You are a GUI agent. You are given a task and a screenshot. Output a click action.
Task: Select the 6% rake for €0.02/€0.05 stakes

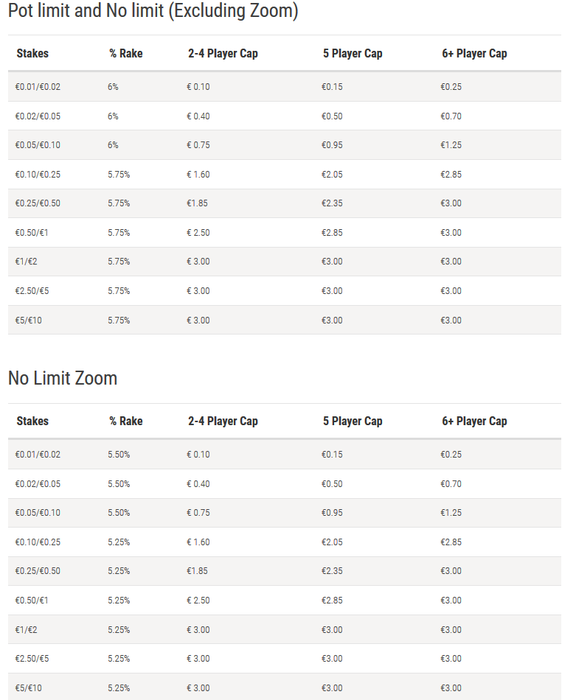click(x=113, y=116)
